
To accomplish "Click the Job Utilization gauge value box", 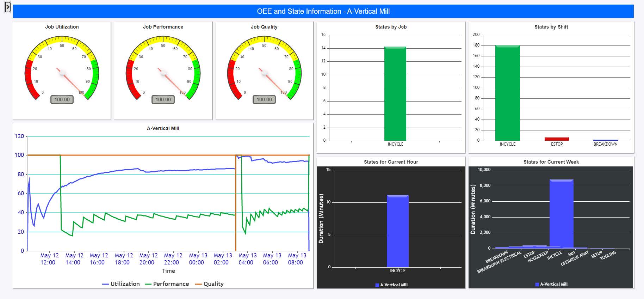I will pos(62,100).
